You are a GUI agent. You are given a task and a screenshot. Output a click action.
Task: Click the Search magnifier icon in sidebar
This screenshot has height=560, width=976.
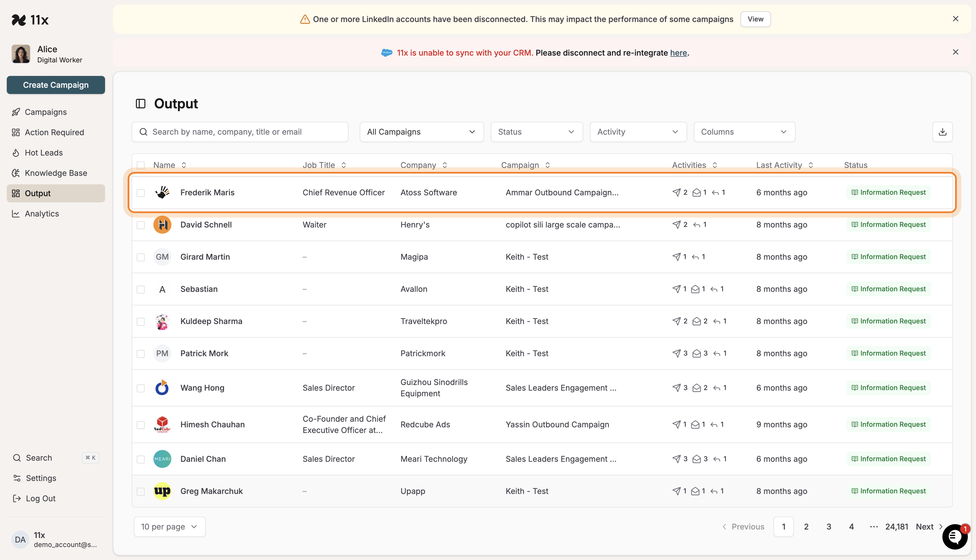(x=17, y=458)
